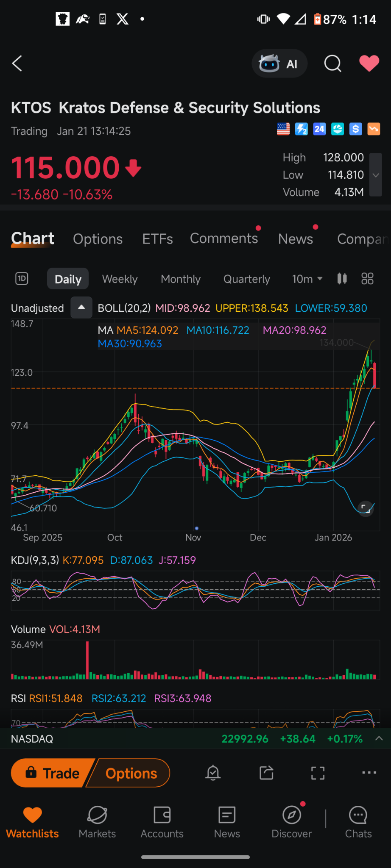Open the 10m interval dropdown

coord(307,279)
